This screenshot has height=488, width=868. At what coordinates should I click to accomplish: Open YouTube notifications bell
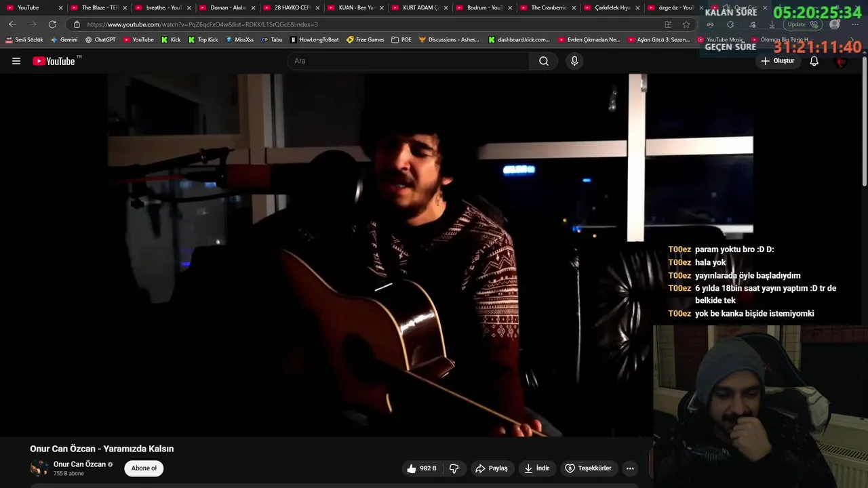(x=814, y=61)
